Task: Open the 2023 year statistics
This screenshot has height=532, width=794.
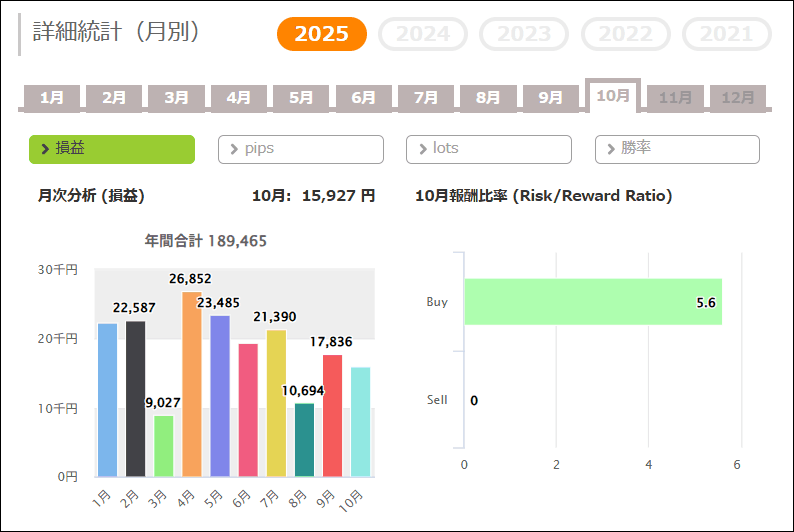Action: point(524,34)
